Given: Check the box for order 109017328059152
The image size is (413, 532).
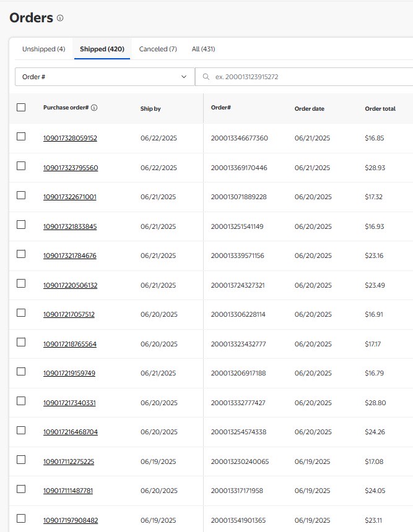Looking at the screenshot, I should coord(21,136).
